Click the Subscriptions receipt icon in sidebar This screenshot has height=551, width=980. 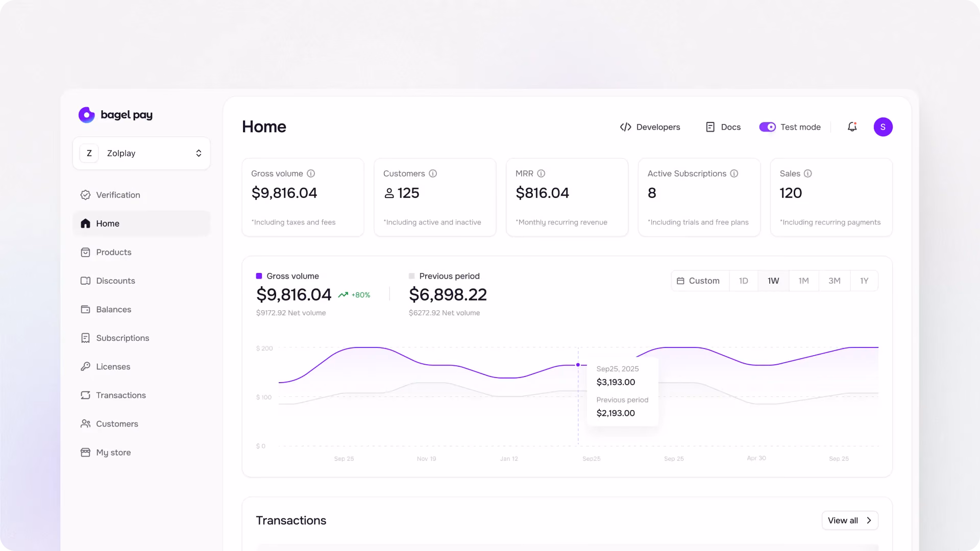[x=85, y=338]
